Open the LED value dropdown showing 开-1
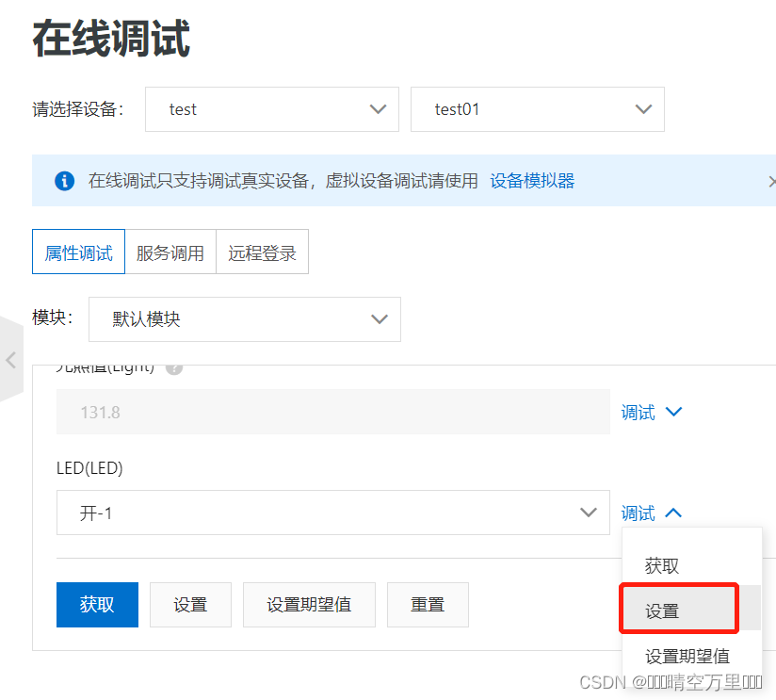 [333, 513]
